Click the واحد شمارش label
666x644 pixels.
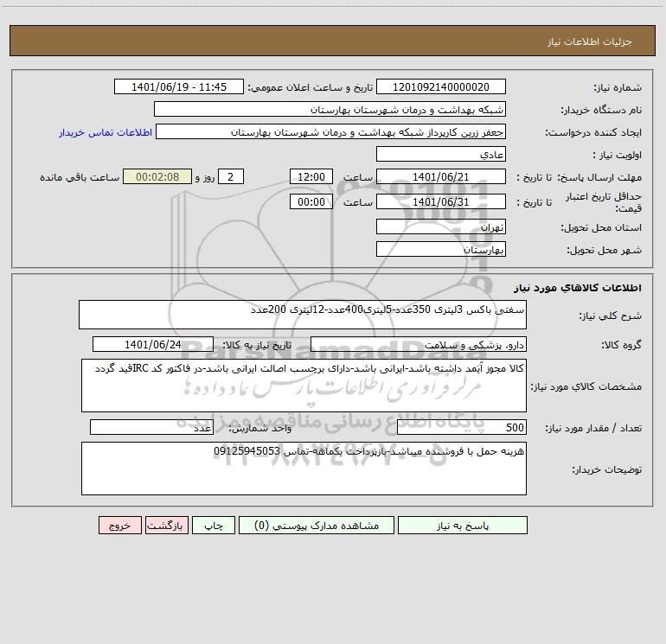click(260, 428)
